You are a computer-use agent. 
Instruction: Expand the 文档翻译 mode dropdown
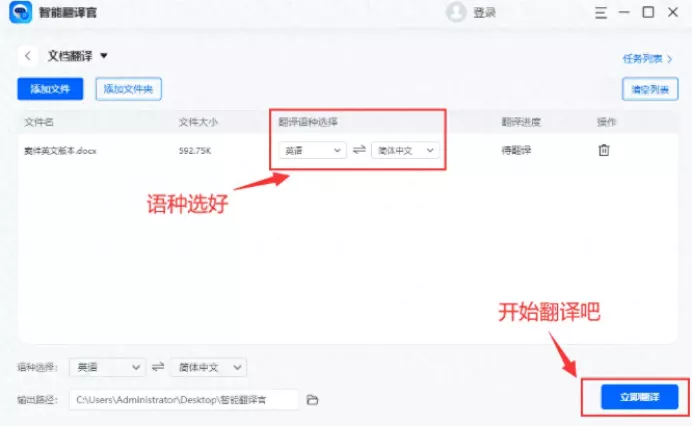pos(103,56)
